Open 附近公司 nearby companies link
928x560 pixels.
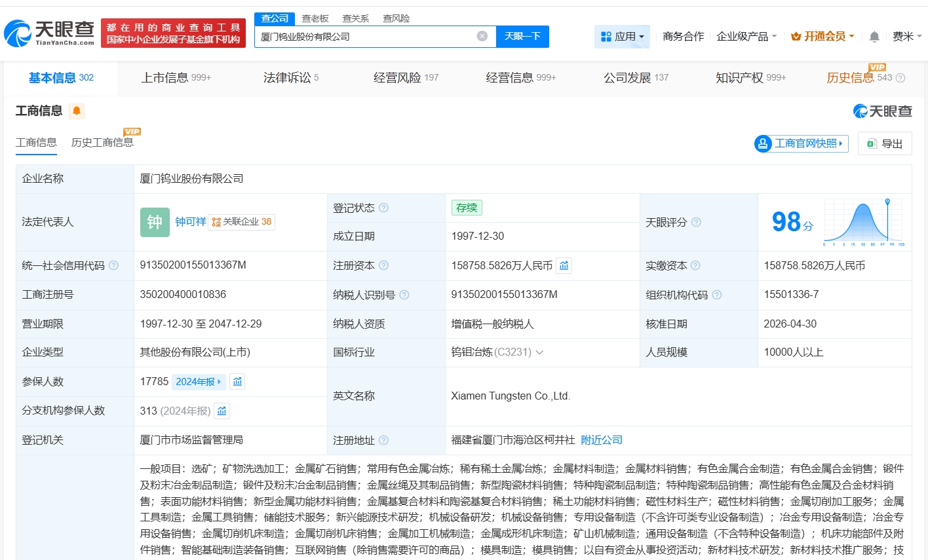[602, 440]
